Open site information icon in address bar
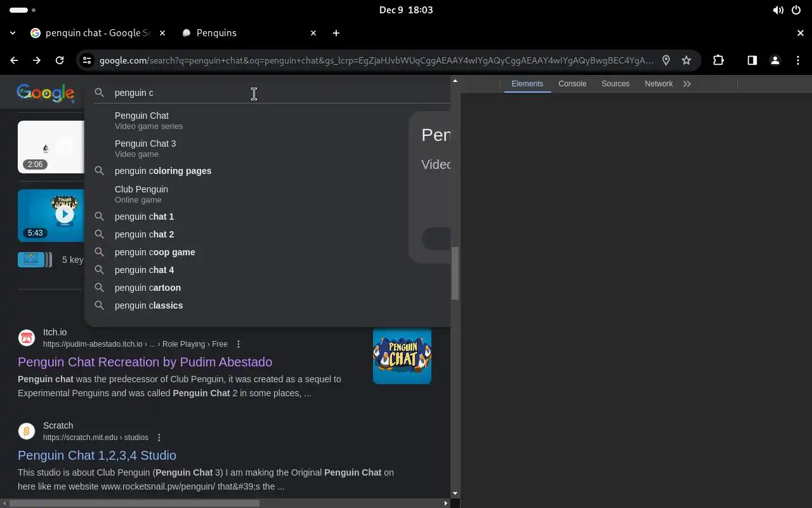 87,60
